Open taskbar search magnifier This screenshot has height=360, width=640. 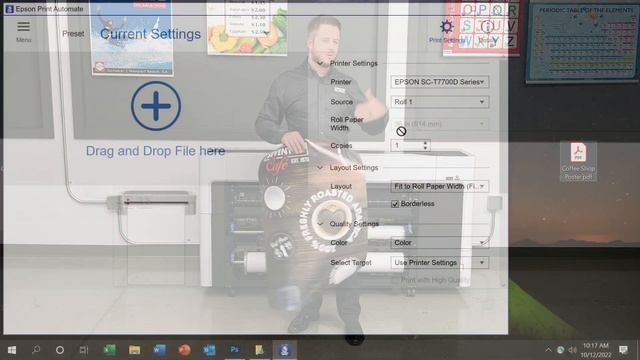(x=36, y=350)
